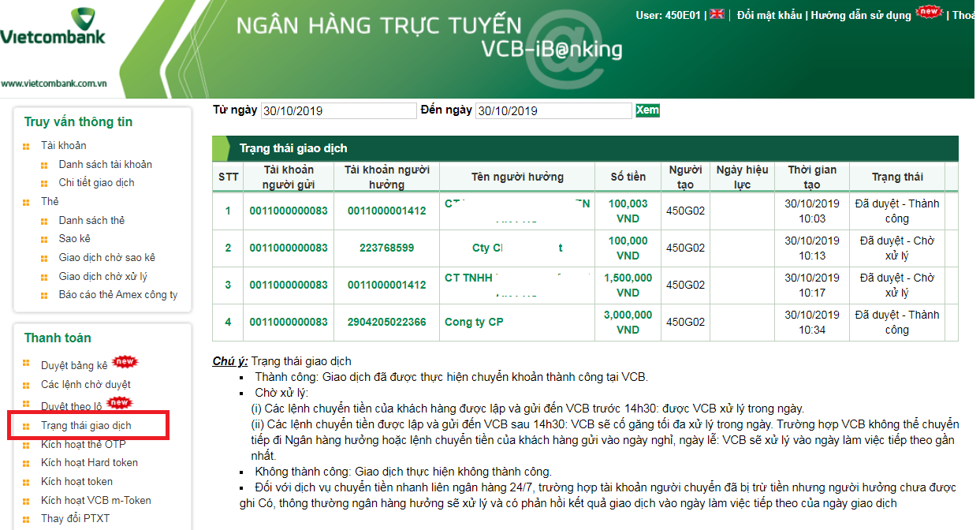Click amount 100,003 VND
Screen dimensions: 980x530
click(628, 211)
